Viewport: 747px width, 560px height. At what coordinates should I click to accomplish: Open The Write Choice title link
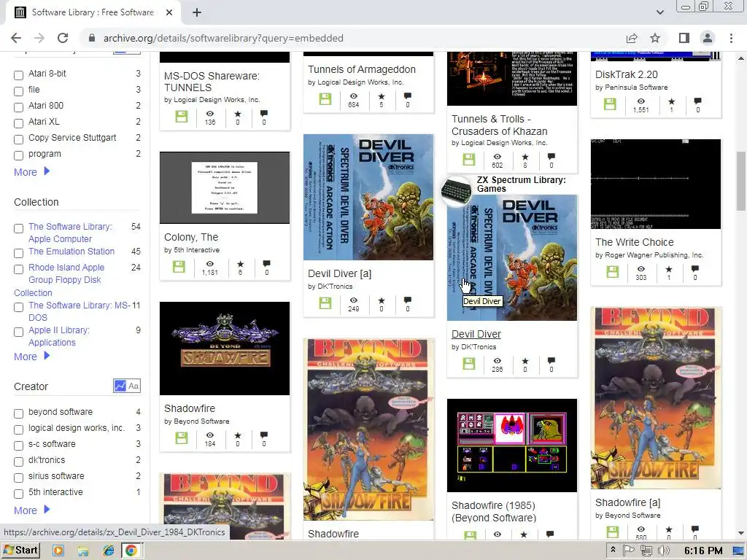[x=634, y=242]
